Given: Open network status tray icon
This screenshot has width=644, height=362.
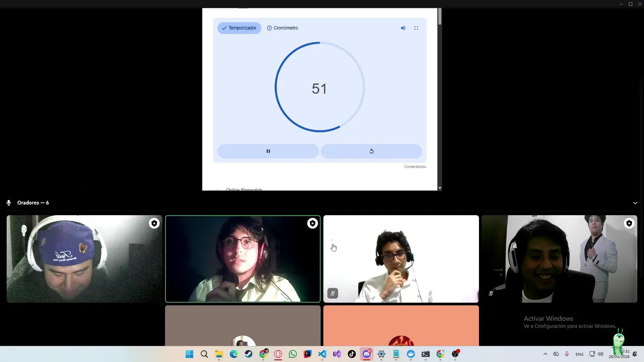Looking at the screenshot, I should (592, 354).
